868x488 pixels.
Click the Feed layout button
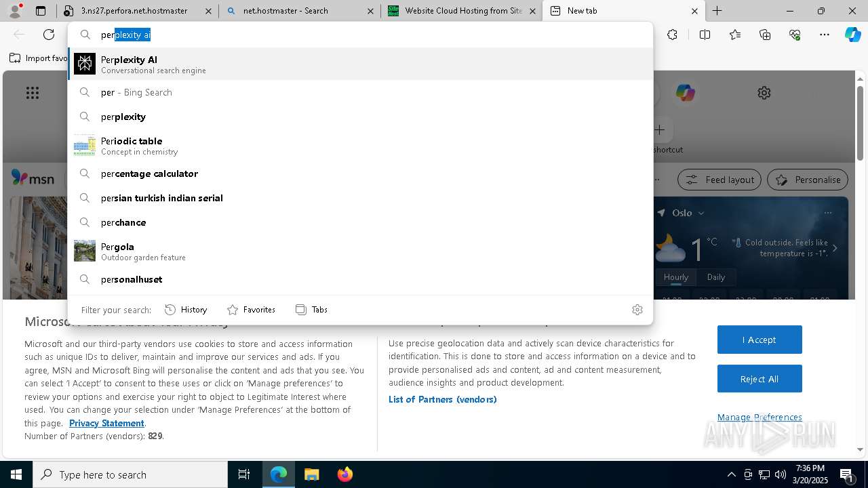pyautogui.click(x=719, y=180)
